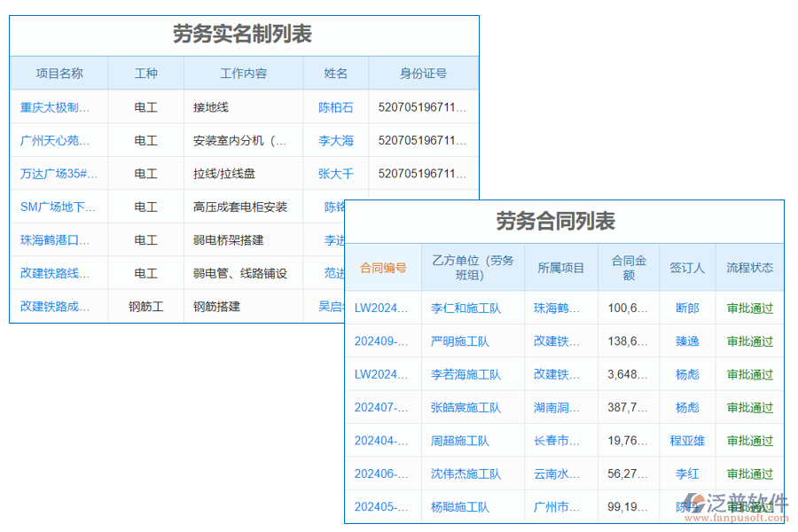Open worker 陈柏石 profile

(335, 106)
